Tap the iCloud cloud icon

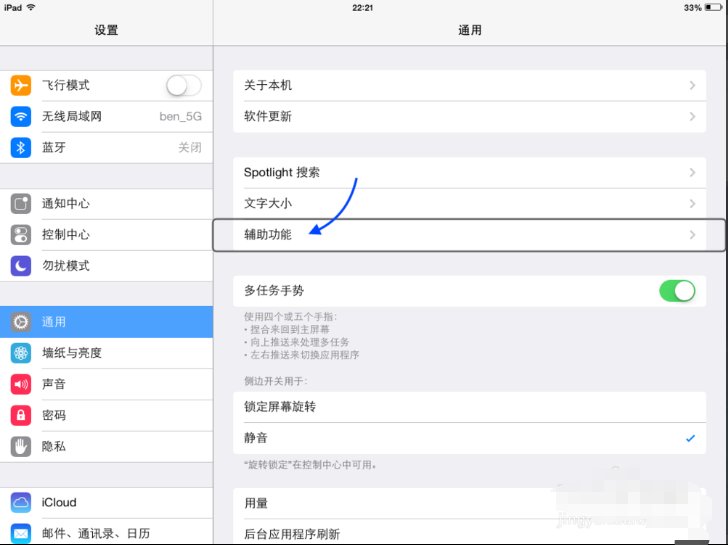[21, 503]
